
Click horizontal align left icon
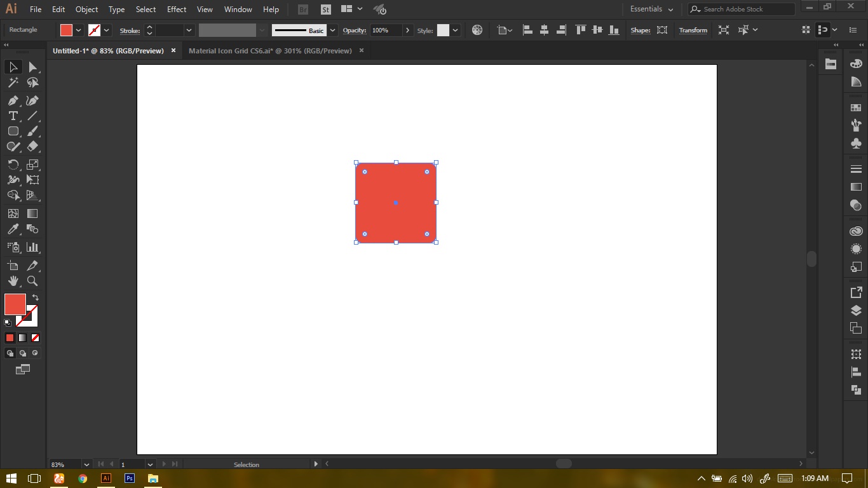click(x=527, y=30)
